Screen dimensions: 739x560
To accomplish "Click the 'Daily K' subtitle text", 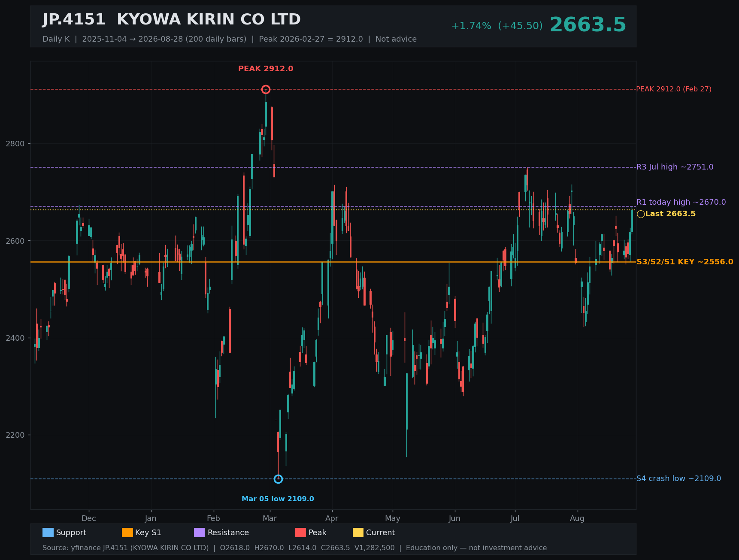I will point(56,39).
